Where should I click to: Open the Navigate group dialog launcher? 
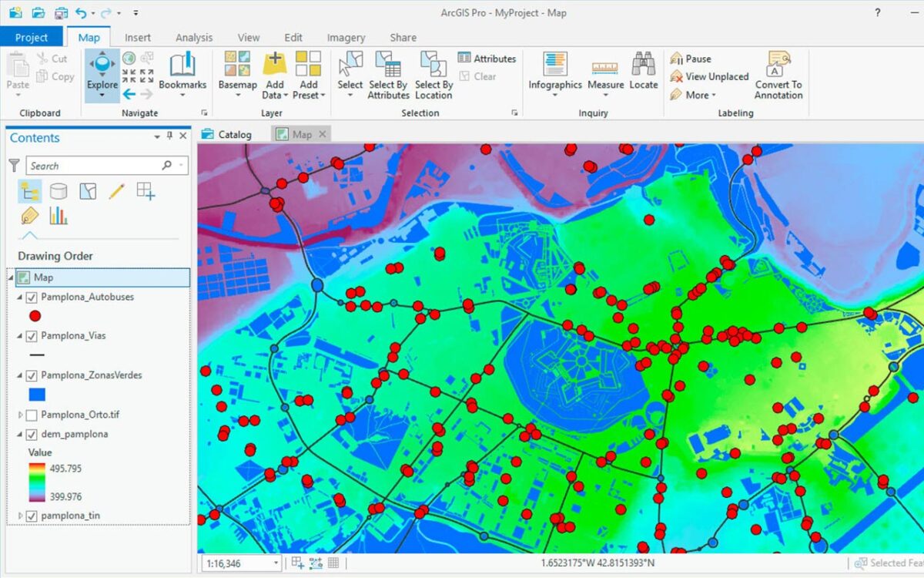point(204,113)
